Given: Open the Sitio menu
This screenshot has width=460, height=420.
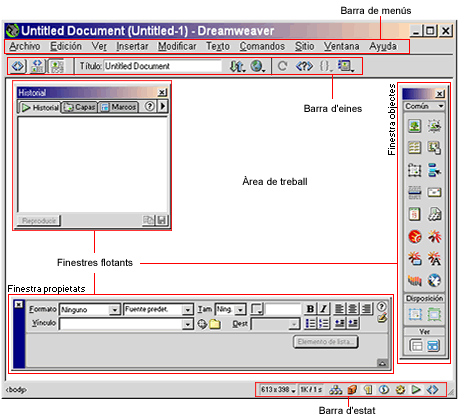Looking at the screenshot, I should 304,46.
